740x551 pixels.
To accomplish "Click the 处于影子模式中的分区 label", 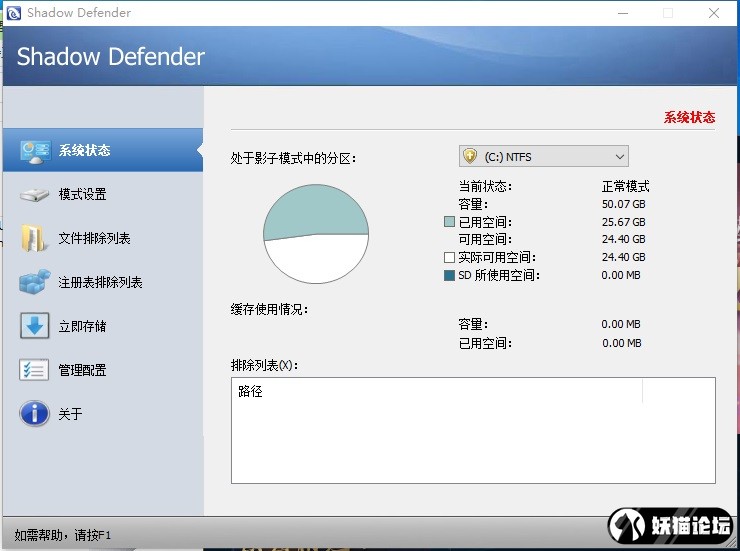I will [293, 158].
